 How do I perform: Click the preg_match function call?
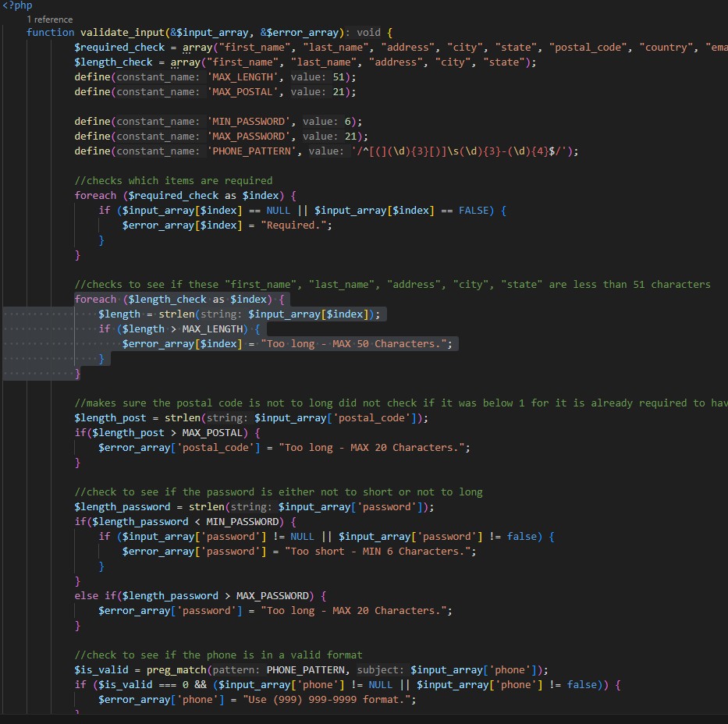pos(176,670)
